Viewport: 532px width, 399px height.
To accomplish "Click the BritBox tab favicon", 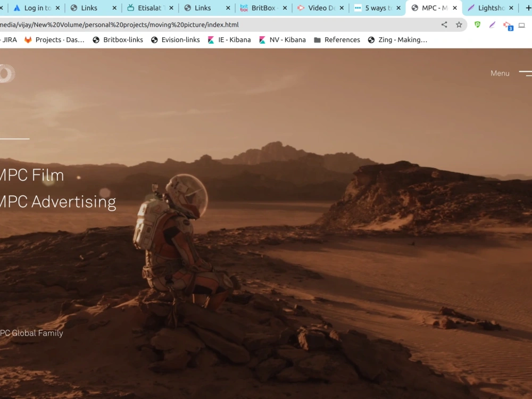I will (x=244, y=8).
